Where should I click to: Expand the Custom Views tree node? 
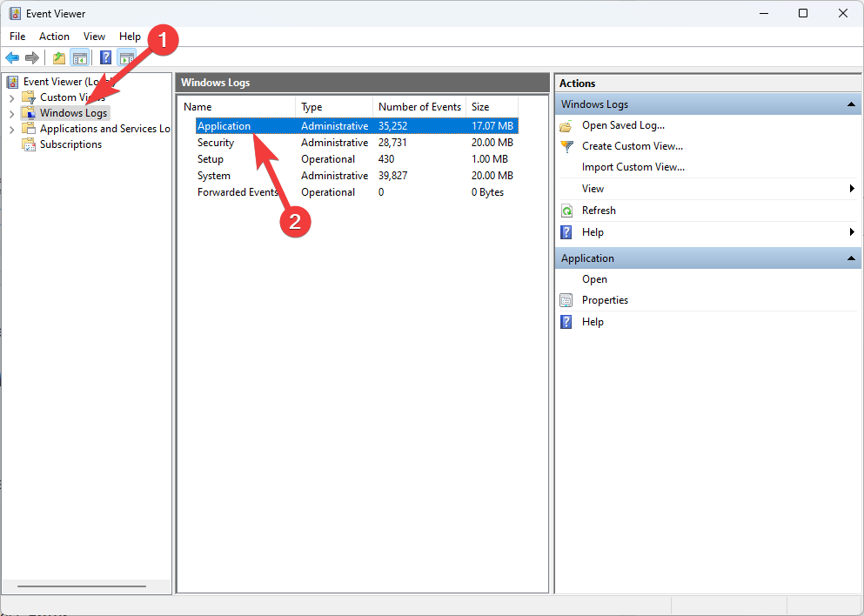(x=11, y=97)
